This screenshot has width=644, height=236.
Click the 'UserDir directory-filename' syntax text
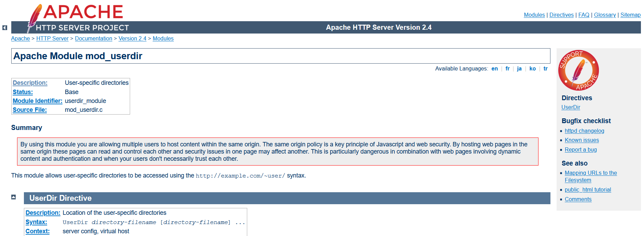[x=109, y=222]
